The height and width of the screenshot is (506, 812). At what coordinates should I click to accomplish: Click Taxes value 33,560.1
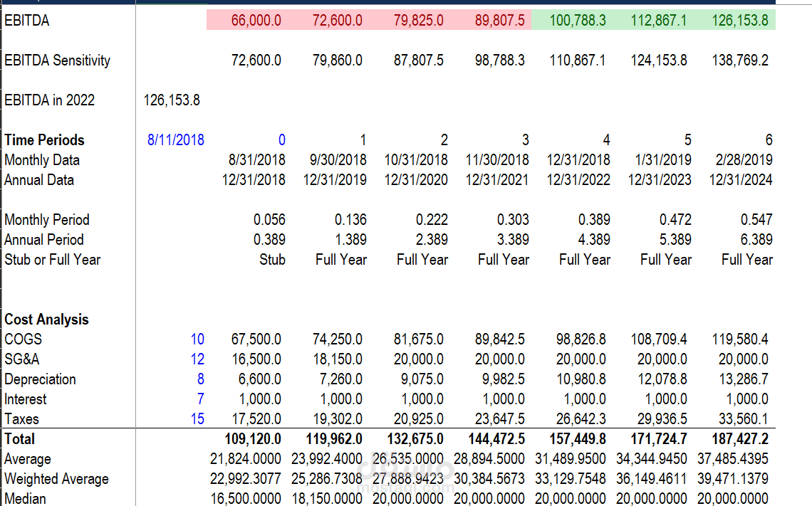tap(743, 418)
